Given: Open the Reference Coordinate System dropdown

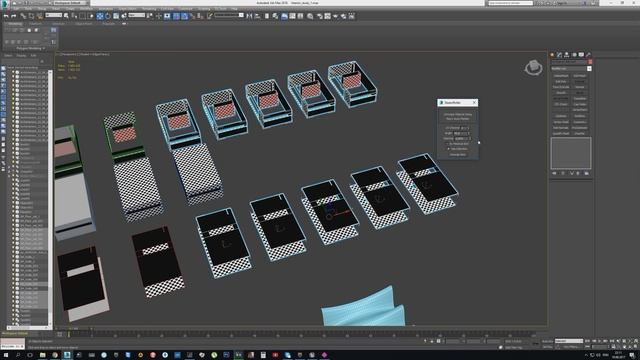Looking at the screenshot, I should [x=137, y=16].
